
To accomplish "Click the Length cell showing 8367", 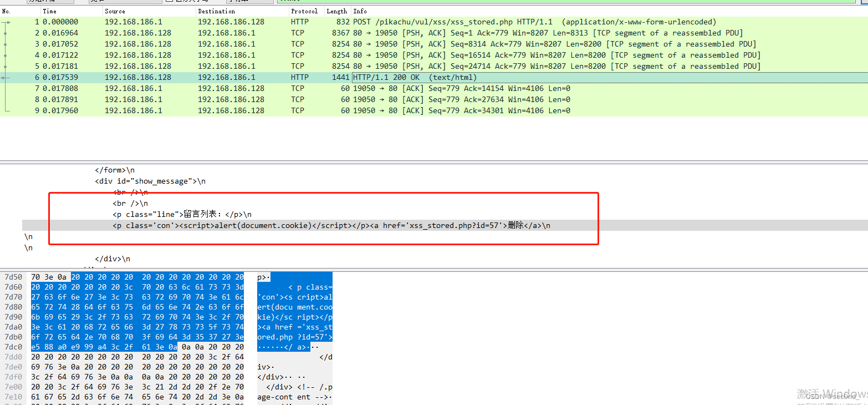I will click(341, 33).
